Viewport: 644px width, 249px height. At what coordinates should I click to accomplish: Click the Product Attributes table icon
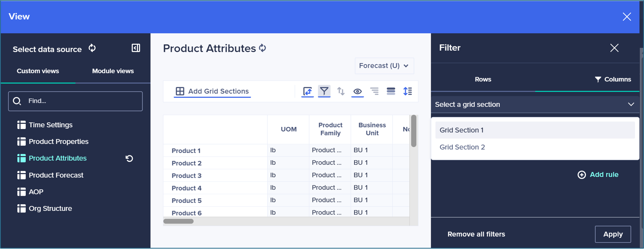[22, 158]
